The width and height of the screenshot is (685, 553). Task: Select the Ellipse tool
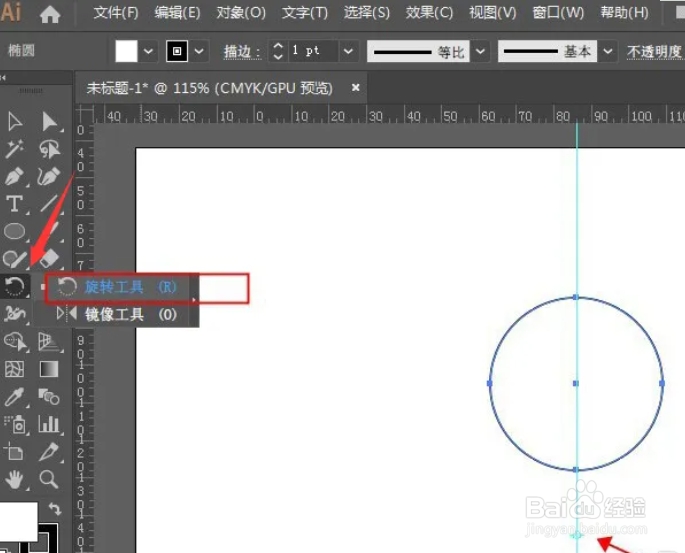[15, 232]
